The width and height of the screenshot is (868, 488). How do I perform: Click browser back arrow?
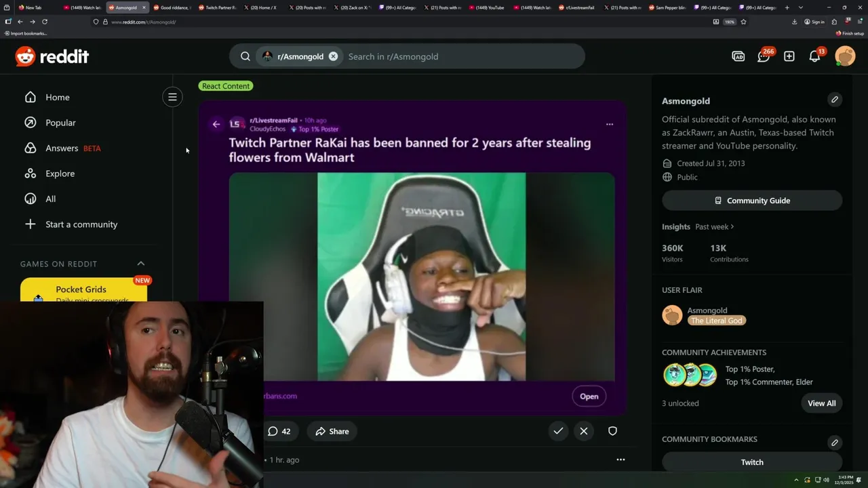(x=20, y=22)
